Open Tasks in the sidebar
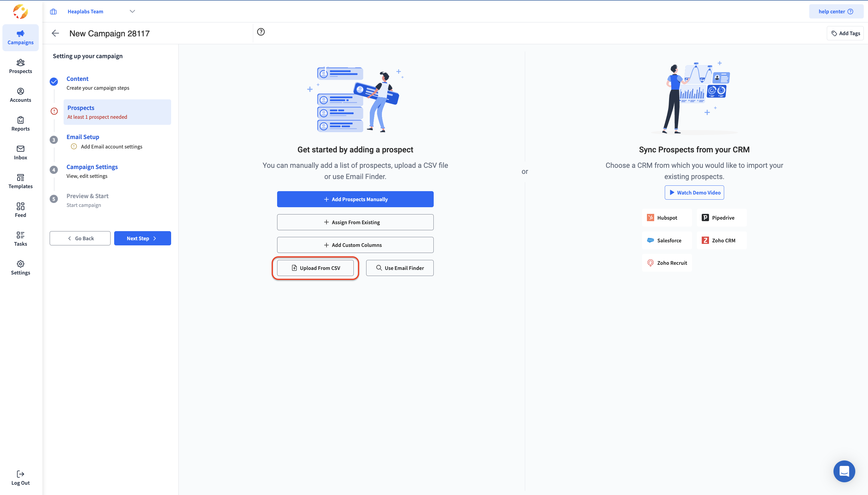 pyautogui.click(x=20, y=239)
